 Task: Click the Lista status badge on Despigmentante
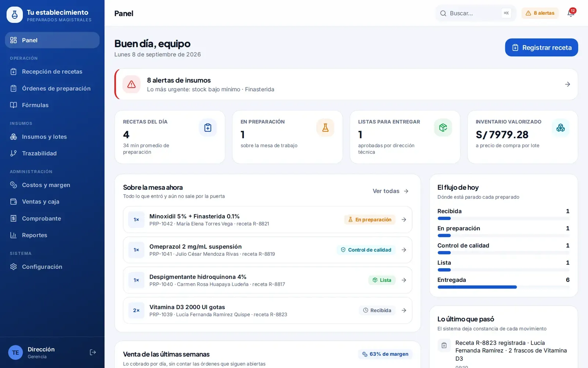[382, 280]
